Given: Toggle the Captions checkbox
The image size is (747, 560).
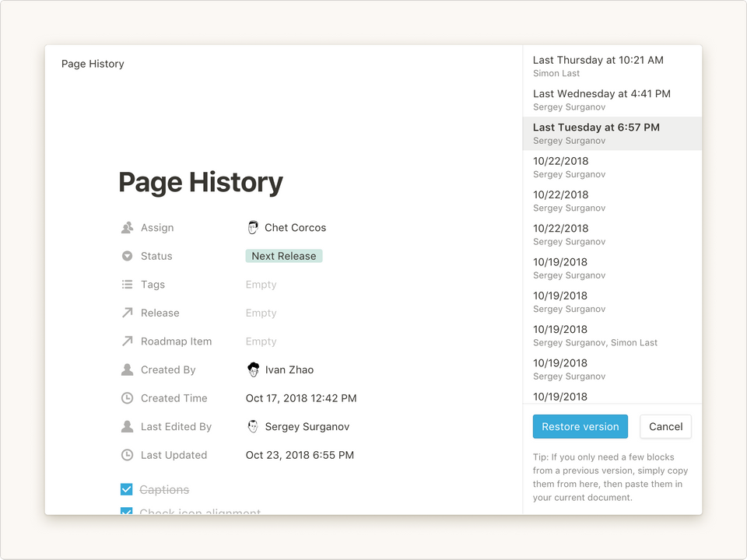Looking at the screenshot, I should (x=127, y=489).
